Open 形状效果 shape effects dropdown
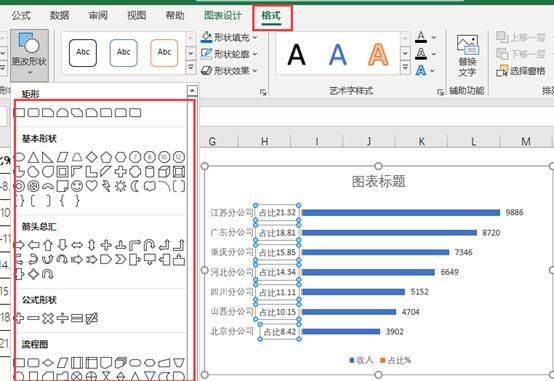The height and width of the screenshot is (381, 554). [x=229, y=71]
